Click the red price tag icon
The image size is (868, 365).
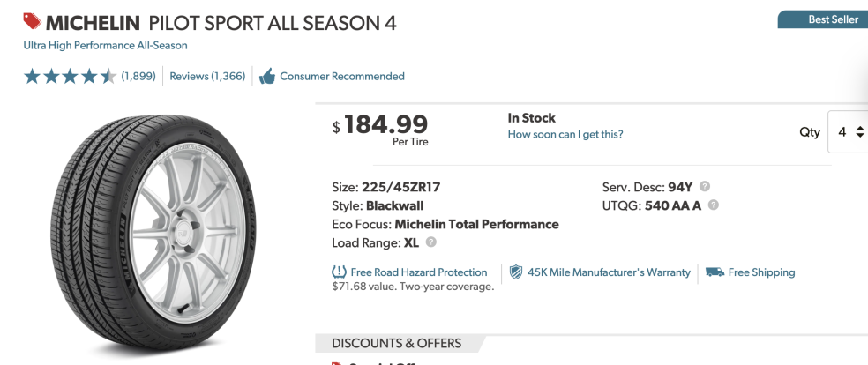(33, 21)
